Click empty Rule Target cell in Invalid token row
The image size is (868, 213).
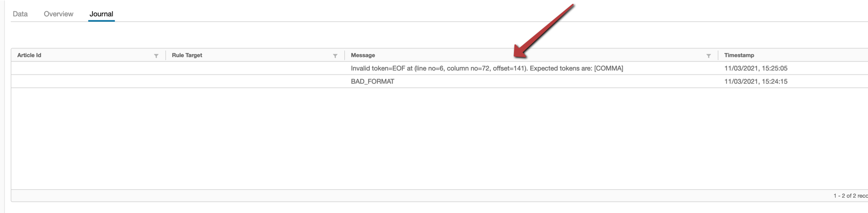click(x=255, y=68)
